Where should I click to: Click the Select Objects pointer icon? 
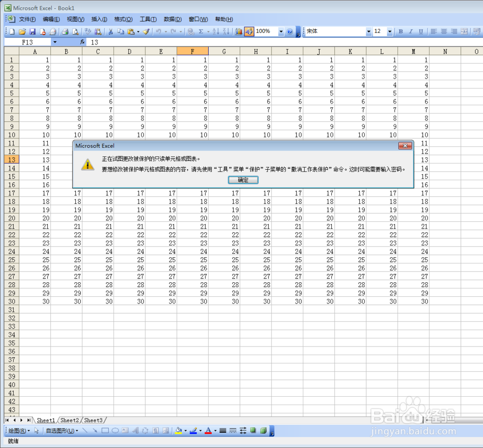point(37,431)
